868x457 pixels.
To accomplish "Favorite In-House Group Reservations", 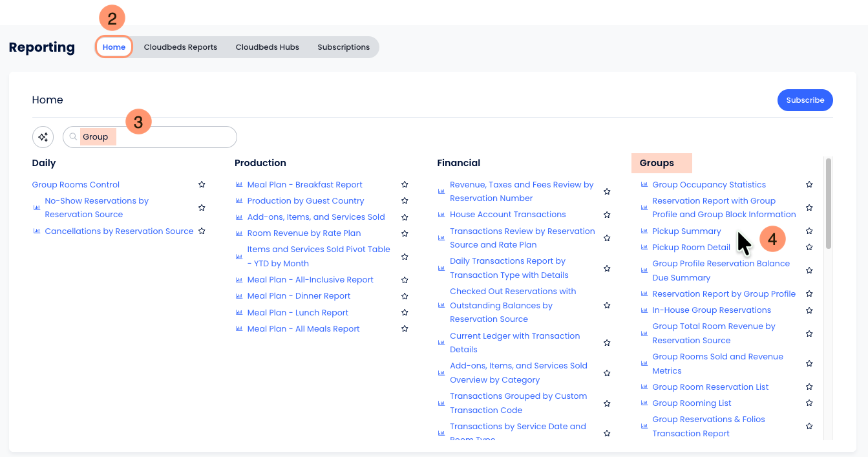I will click(x=809, y=310).
